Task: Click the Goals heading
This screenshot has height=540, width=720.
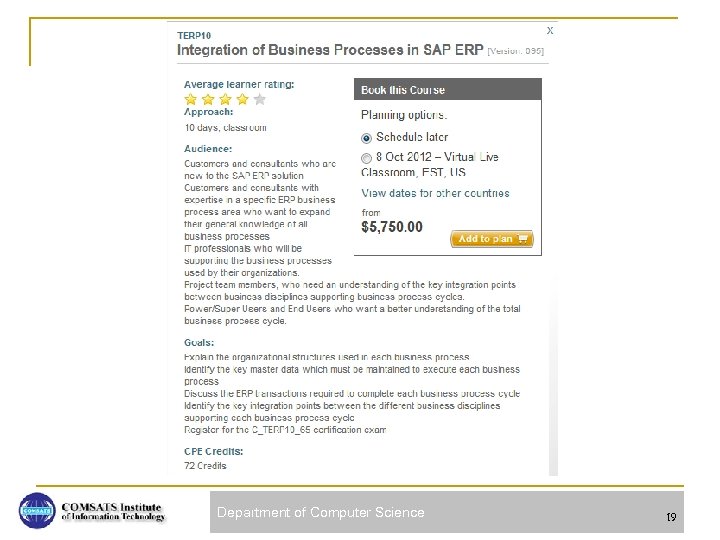Action: click(x=200, y=341)
